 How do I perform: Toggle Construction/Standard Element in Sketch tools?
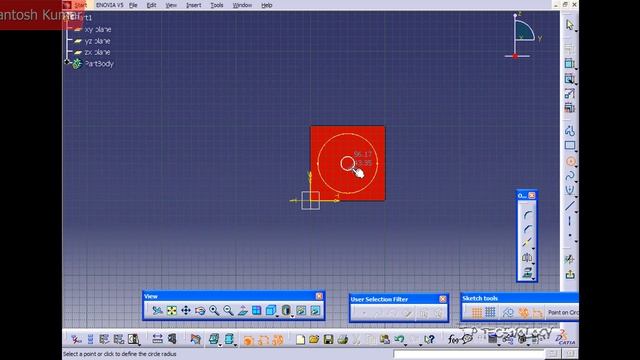[508, 313]
